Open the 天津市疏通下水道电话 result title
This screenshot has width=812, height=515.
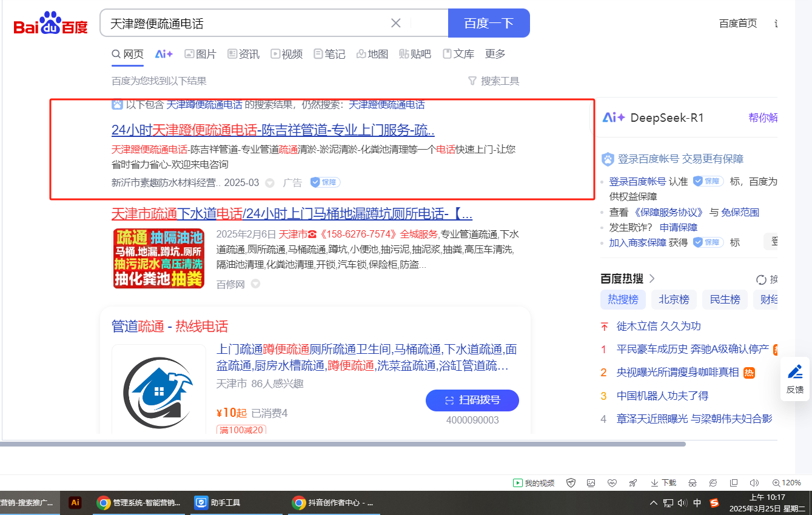[x=292, y=214]
